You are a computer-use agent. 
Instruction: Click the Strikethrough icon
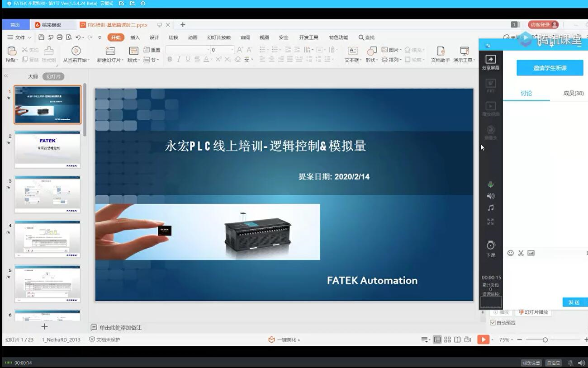point(197,59)
